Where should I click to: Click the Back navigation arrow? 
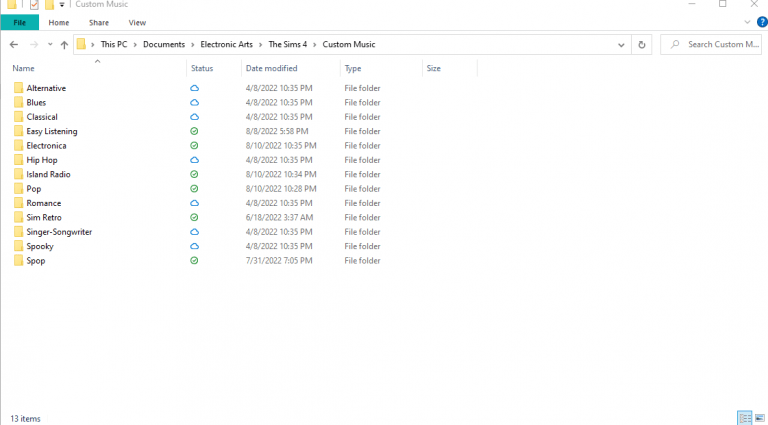coord(13,45)
